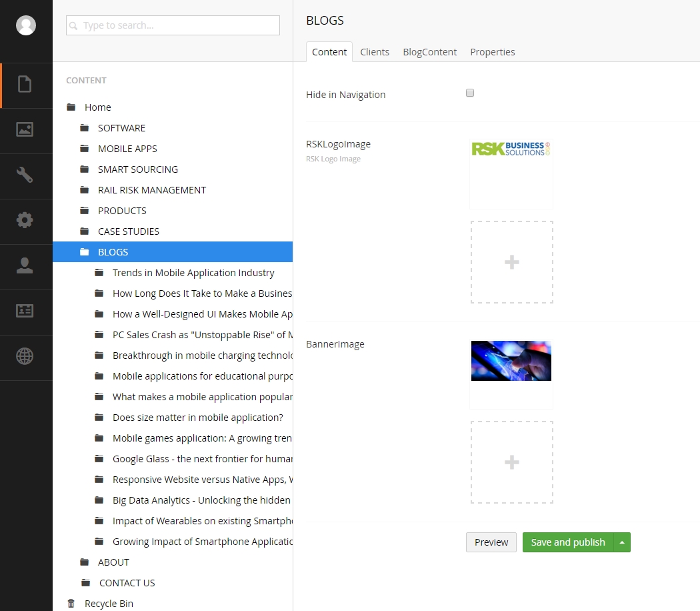Viewport: 700px width, 611px height.
Task: Click the Preview button
Action: click(x=491, y=542)
